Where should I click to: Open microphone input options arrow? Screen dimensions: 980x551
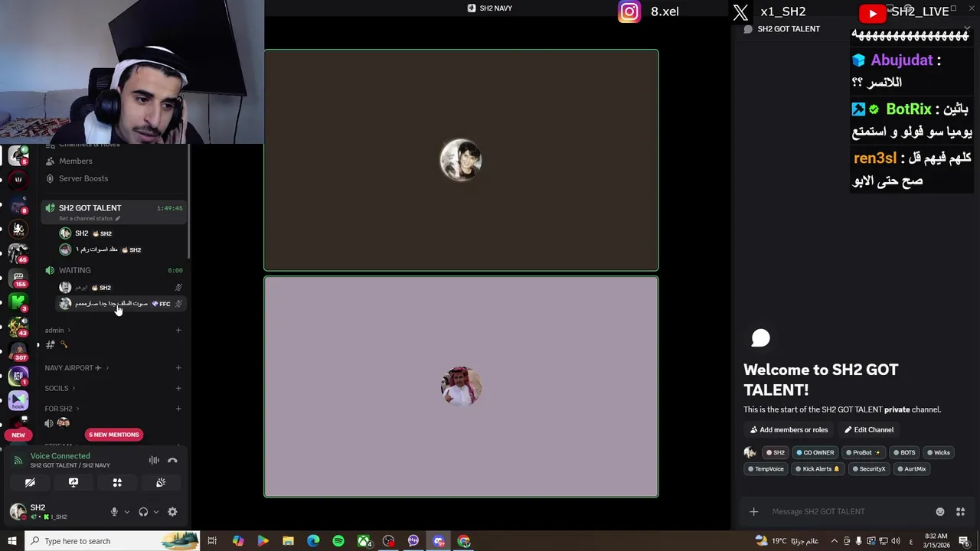point(126,512)
